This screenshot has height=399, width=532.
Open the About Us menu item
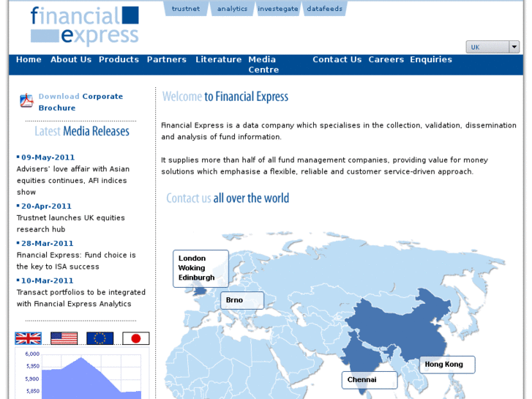tap(71, 59)
